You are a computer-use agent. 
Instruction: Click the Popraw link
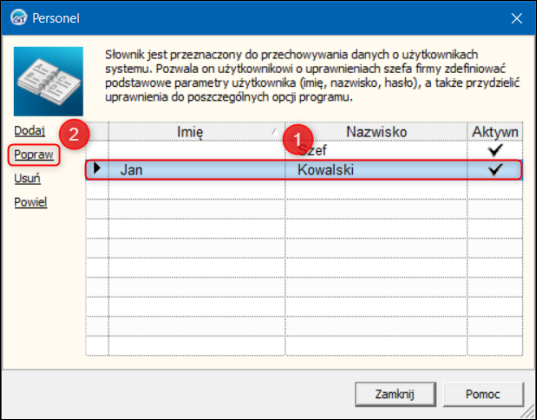[x=34, y=155]
